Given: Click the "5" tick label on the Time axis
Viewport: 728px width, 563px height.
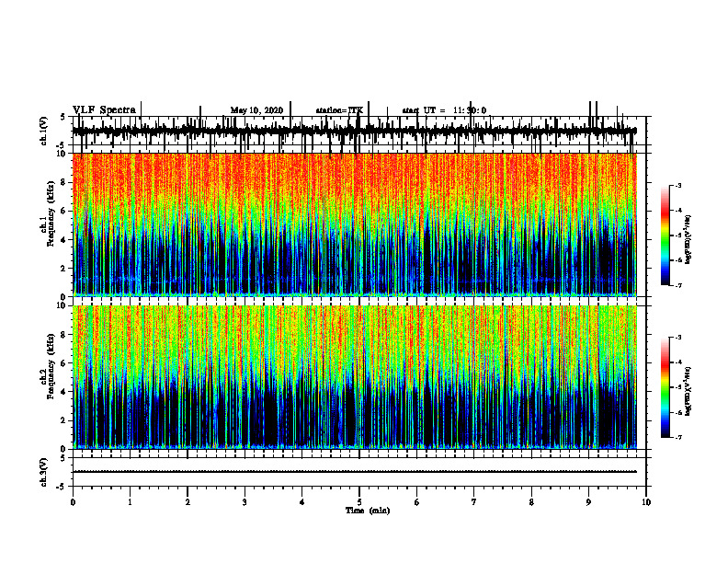Looking at the screenshot, I should (x=359, y=502).
